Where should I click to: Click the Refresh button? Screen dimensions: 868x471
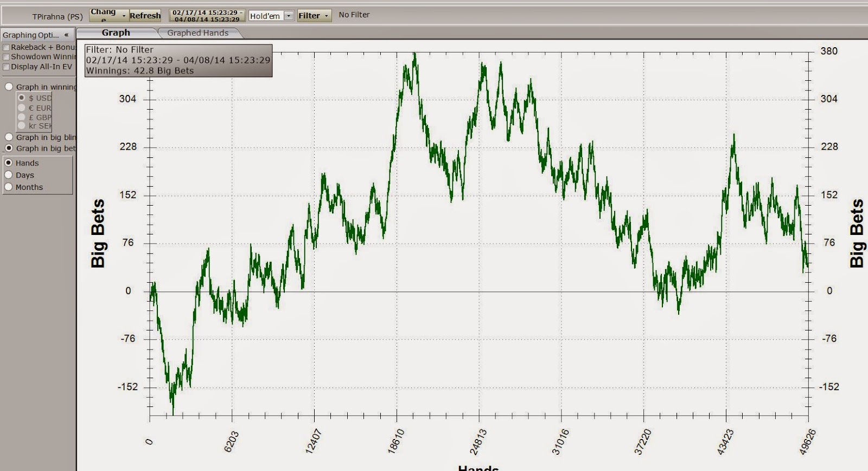click(x=145, y=15)
